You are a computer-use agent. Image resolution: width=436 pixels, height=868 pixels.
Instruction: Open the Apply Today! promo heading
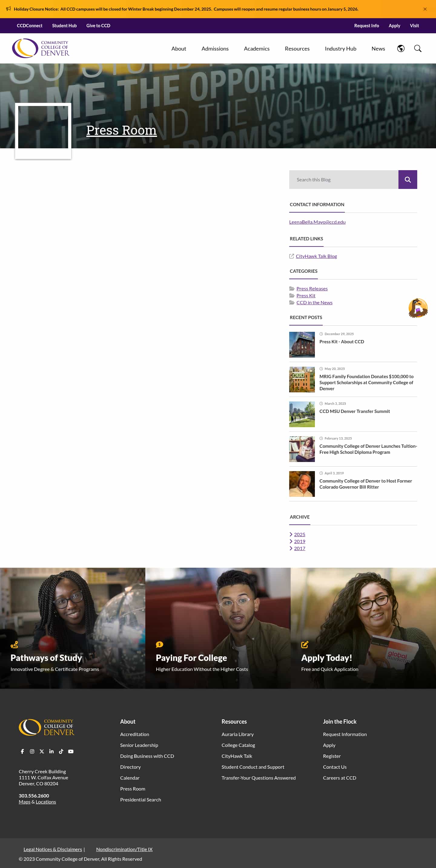pos(326,658)
